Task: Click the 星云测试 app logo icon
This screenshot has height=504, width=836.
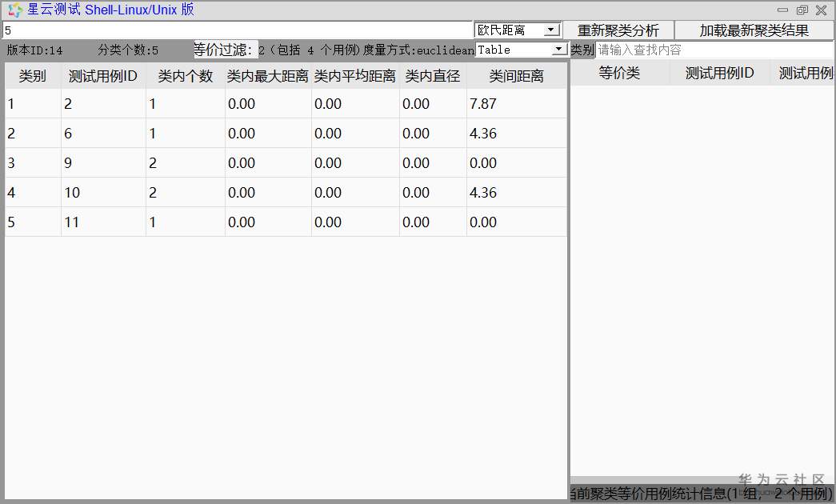Action: click(15, 10)
